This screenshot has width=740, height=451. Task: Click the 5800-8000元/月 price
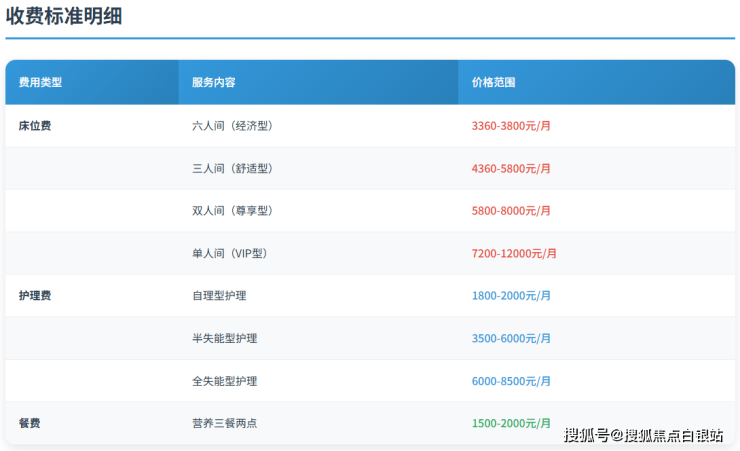pos(511,211)
